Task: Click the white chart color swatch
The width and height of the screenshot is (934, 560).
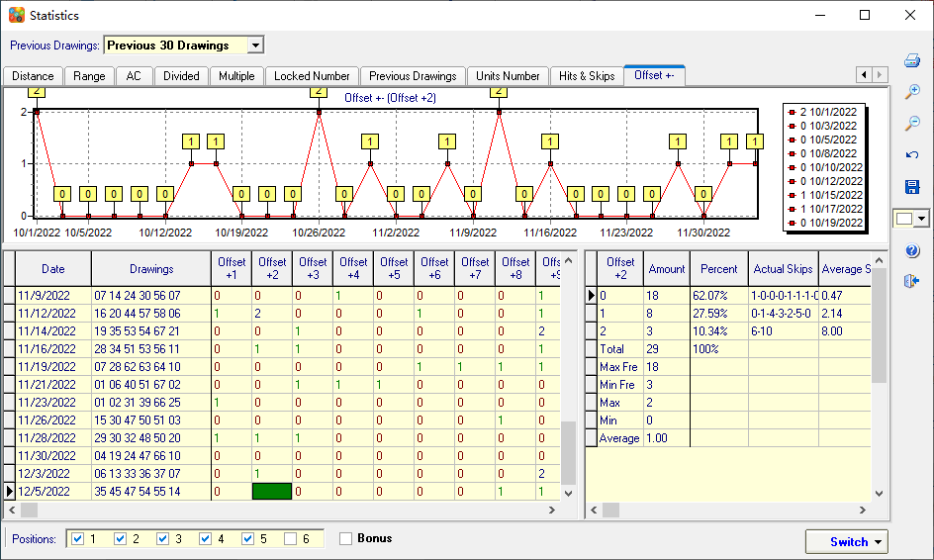Action: coord(904,219)
